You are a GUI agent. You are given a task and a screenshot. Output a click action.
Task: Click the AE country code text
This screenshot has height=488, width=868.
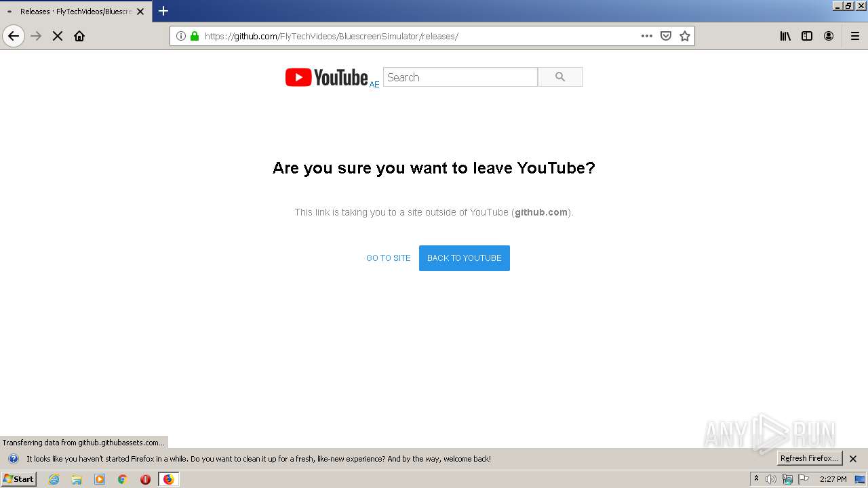(x=374, y=85)
